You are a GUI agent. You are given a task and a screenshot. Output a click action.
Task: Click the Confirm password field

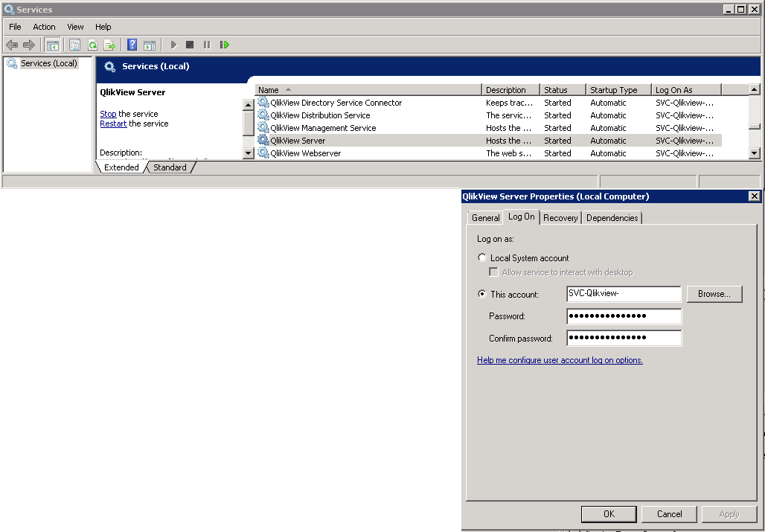(624, 338)
